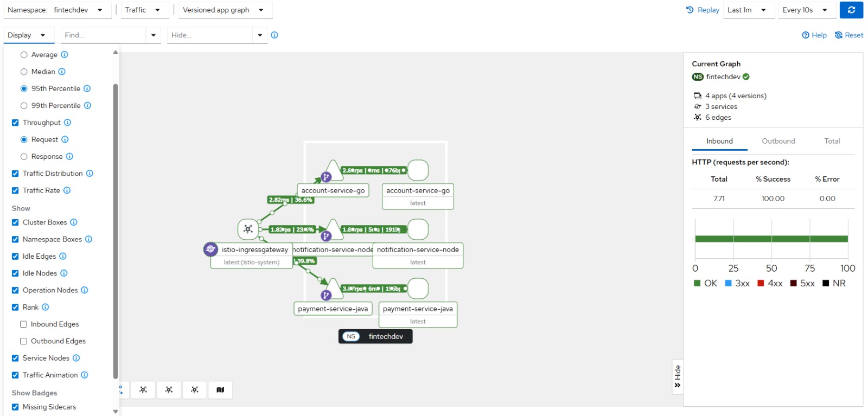The height and width of the screenshot is (416, 868).
Task: Click info icon beside the Hide field
Action: 275,35
